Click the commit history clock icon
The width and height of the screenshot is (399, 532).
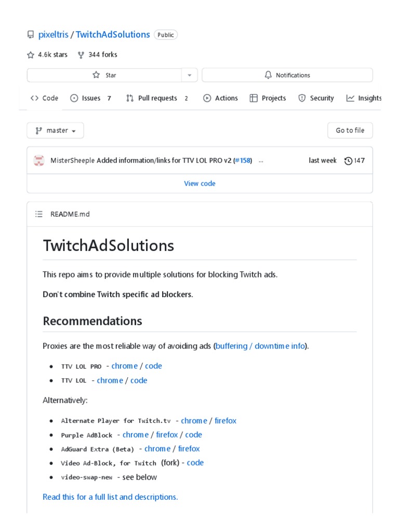[x=348, y=161]
